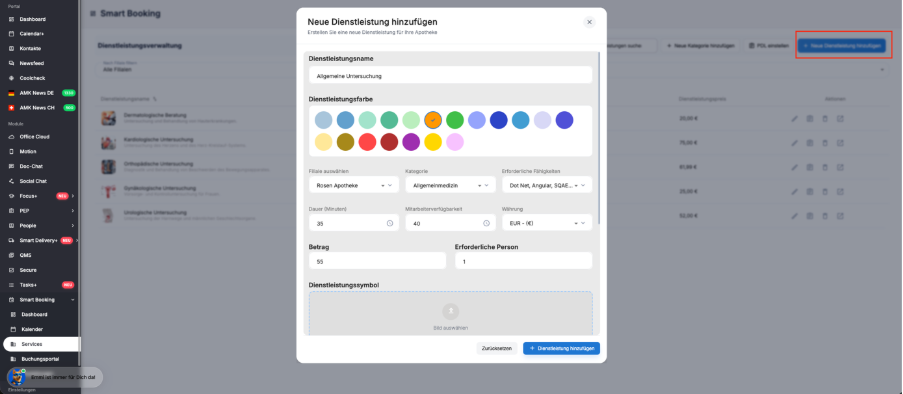Screen dimensions: 903x394
Task: Open Dashboard in the Portal sidebar
Action: [32, 19]
